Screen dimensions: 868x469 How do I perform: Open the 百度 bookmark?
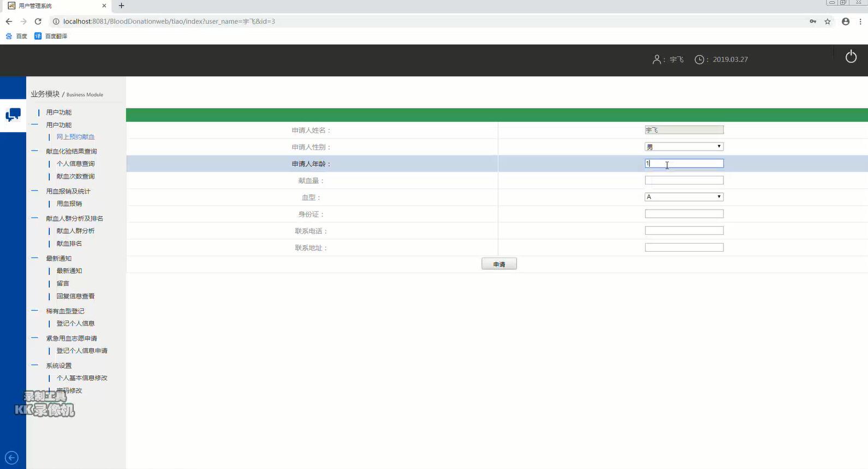coord(16,36)
